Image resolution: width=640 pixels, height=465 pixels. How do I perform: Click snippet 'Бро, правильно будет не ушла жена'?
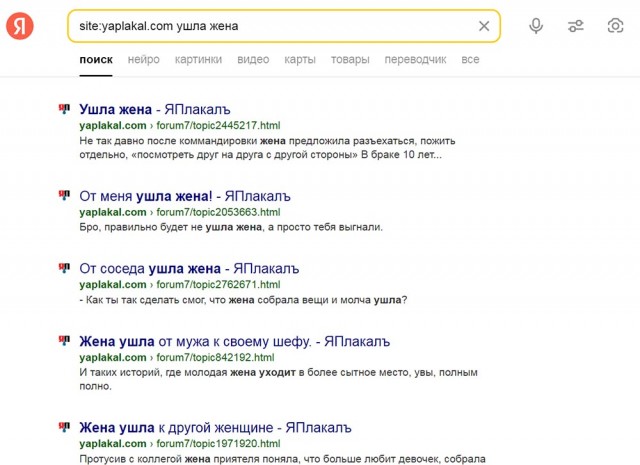coord(231,227)
